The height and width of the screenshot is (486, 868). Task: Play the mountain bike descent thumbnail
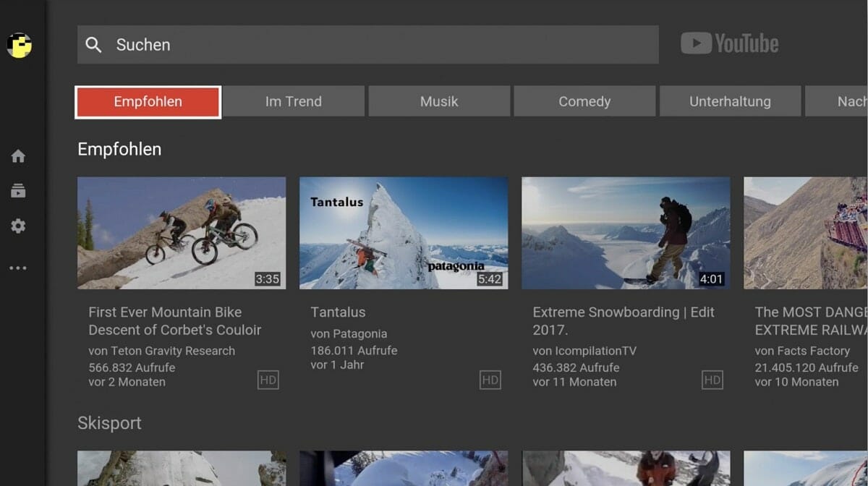[182, 233]
